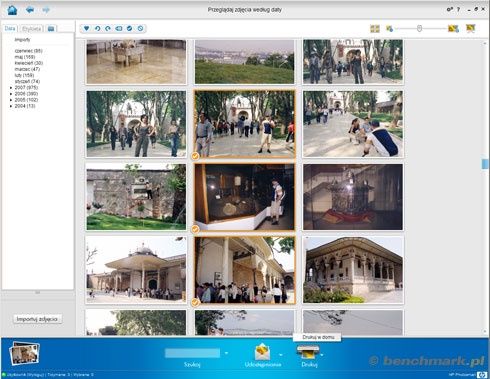This screenshot has height=379, width=490.
Task: Select the Importy entry in date tree
Action: pos(22,40)
